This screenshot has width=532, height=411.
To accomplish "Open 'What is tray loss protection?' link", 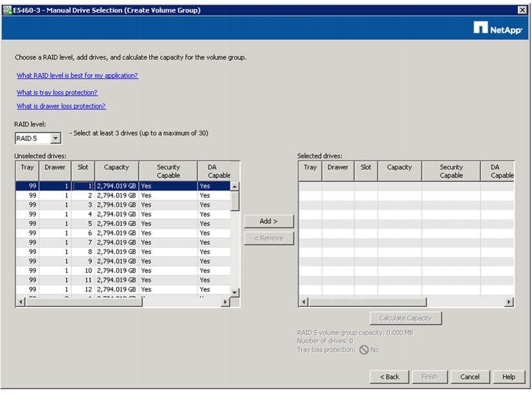I will [x=57, y=93].
